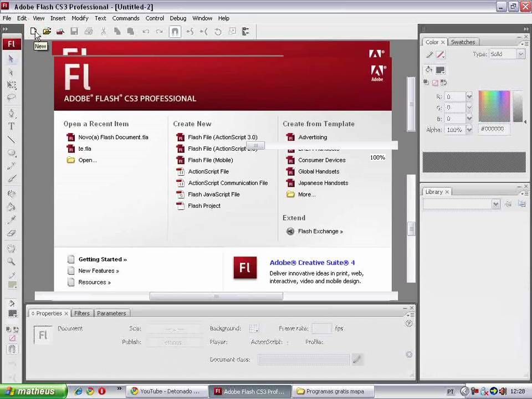
Task: Open Getting Started link
Action: 103,259
